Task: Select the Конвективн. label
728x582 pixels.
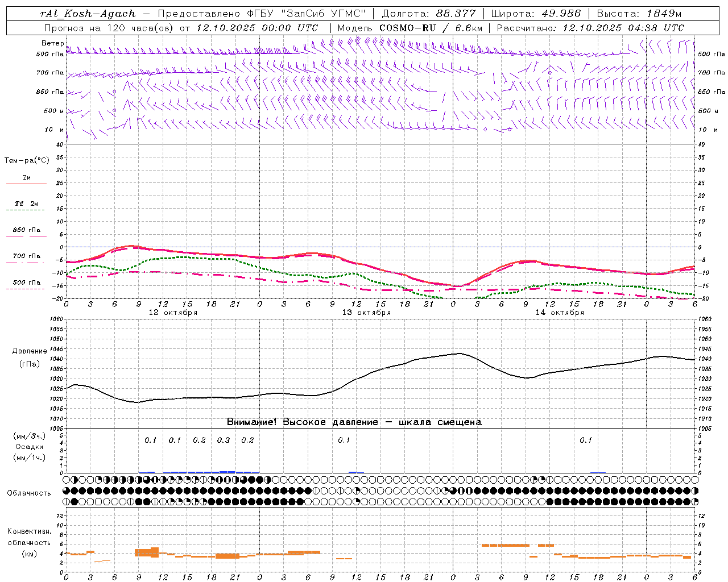Action: click(29, 531)
